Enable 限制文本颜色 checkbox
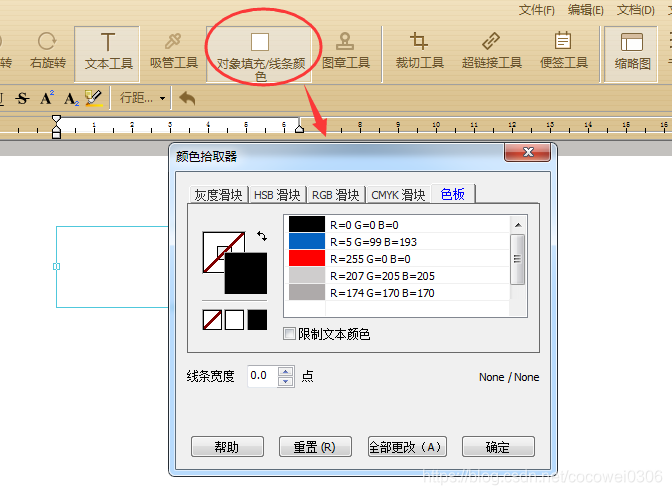The image size is (672, 495). tap(290, 334)
